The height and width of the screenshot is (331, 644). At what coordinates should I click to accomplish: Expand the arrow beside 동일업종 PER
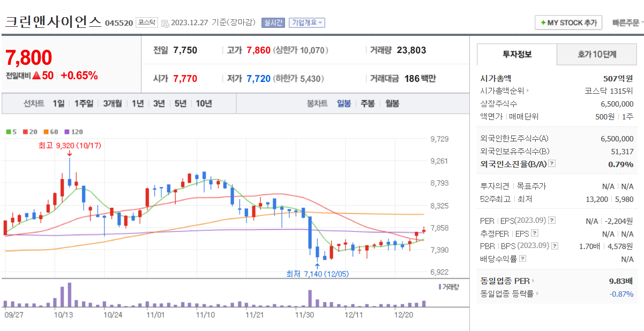533,281
